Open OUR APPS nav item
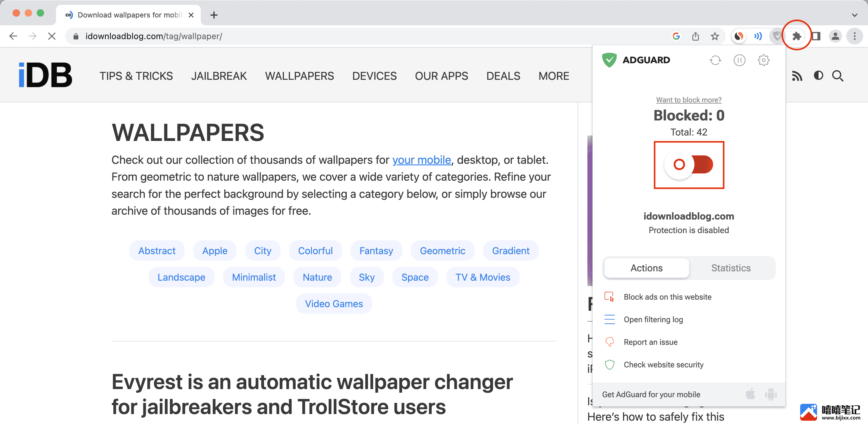 [x=442, y=76]
